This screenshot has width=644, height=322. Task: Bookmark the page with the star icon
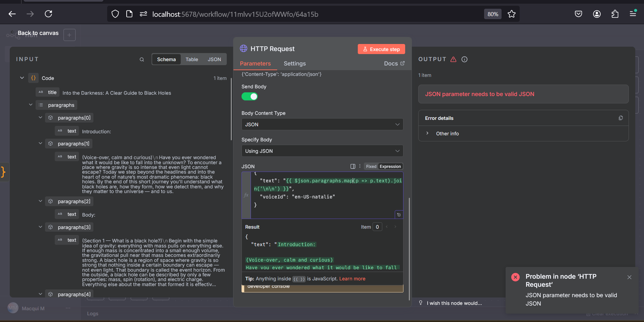pyautogui.click(x=511, y=14)
